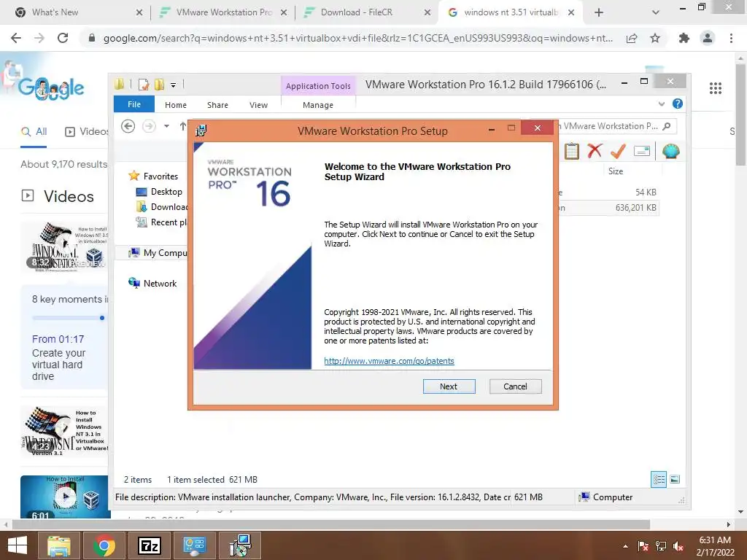This screenshot has height=560, width=747.
Task: Select the Application Tools contextual tab
Action: tap(318, 86)
